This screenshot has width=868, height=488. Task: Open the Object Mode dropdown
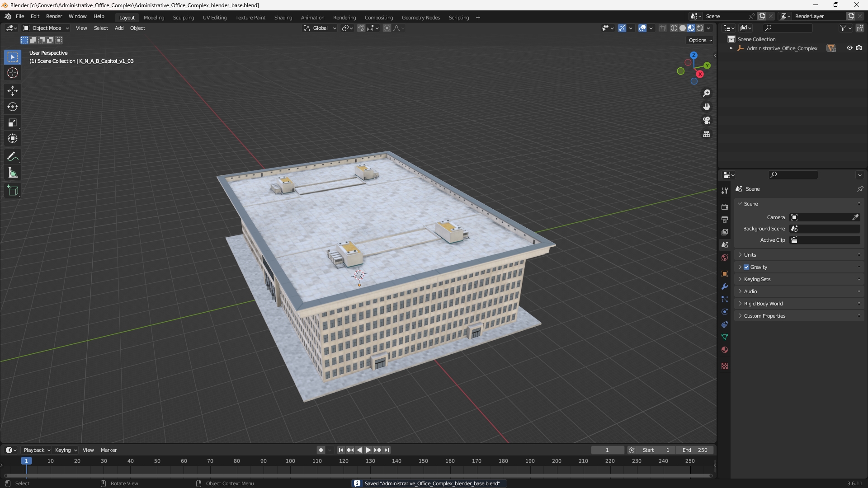46,28
